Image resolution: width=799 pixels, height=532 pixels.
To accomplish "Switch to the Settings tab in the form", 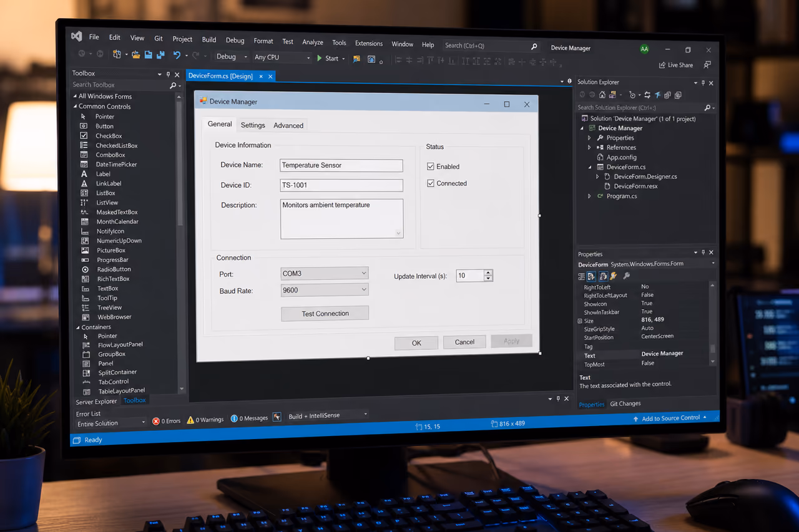I will [x=253, y=125].
